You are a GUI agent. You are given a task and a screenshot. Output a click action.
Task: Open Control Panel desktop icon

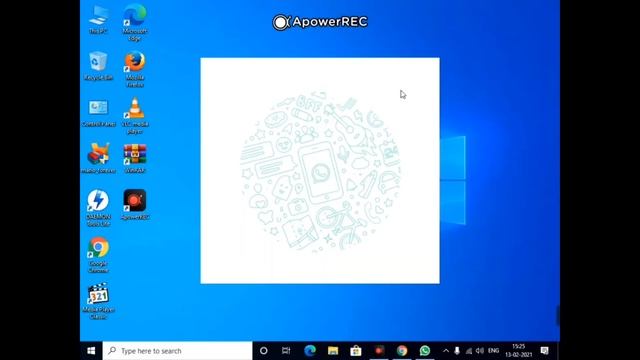(98, 112)
